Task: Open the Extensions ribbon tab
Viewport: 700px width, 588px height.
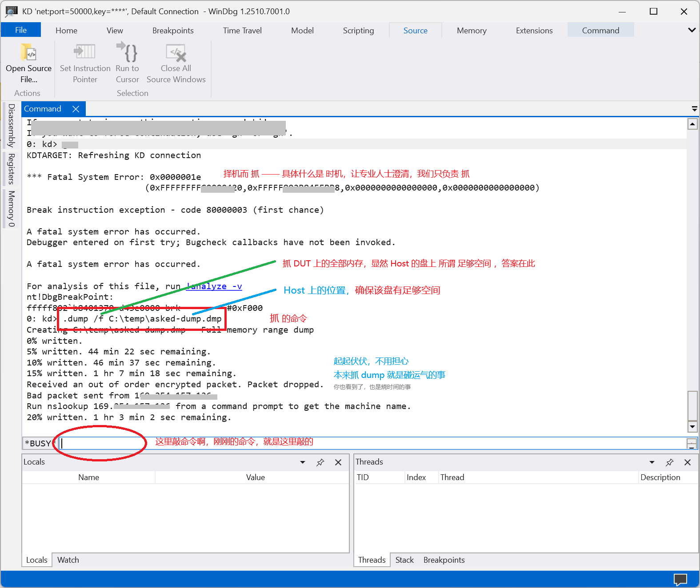Action: (534, 30)
